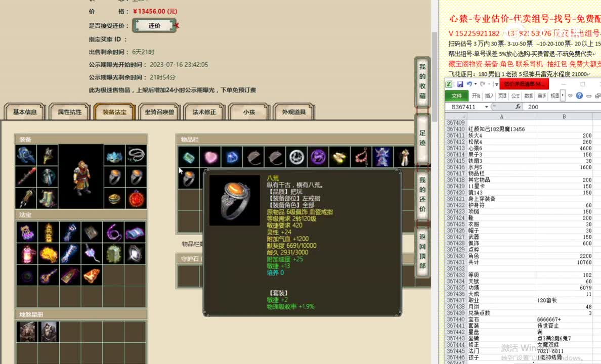Select the green gem in the first item slot
Image resolution: width=601 pixels, height=364 pixels.
[189, 157]
